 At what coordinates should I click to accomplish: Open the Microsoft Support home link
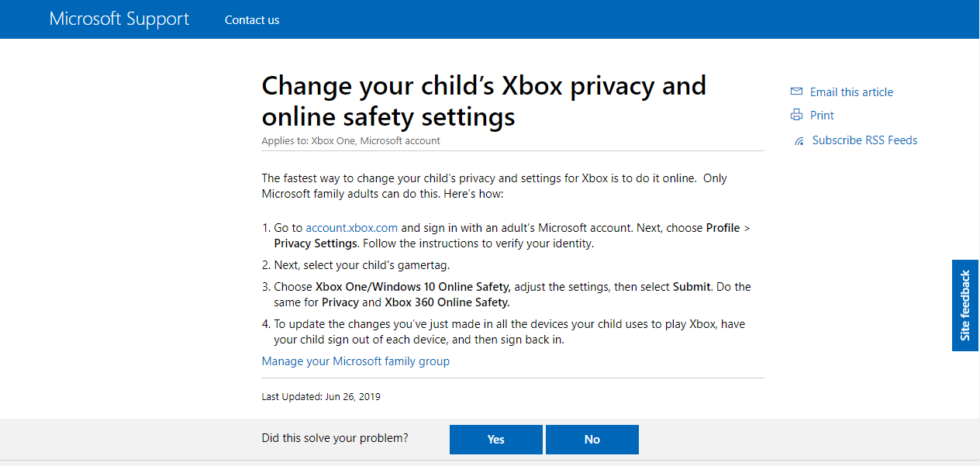coord(119,19)
